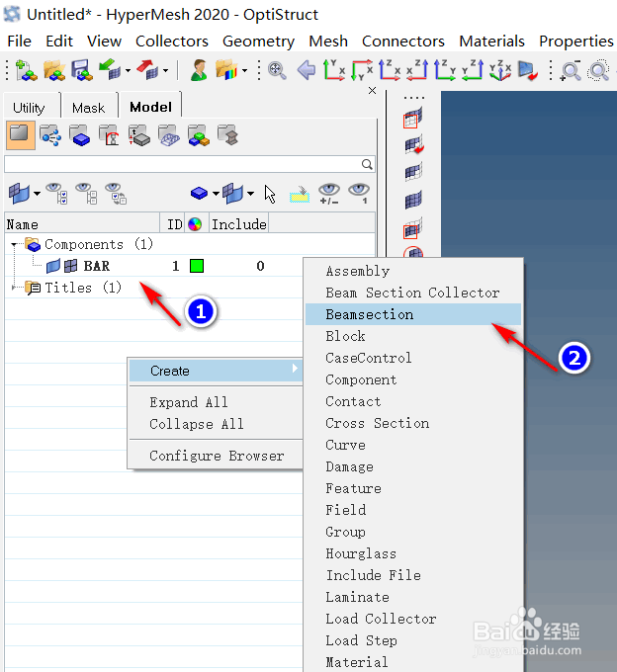Screen dimensions: 617x672
Task: Switch to the Utility tab
Action: [29, 108]
